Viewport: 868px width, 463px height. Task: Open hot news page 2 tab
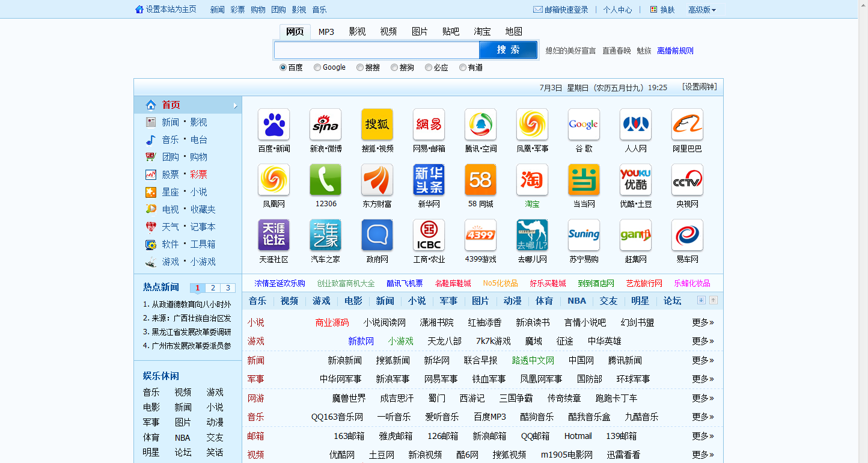coord(213,288)
